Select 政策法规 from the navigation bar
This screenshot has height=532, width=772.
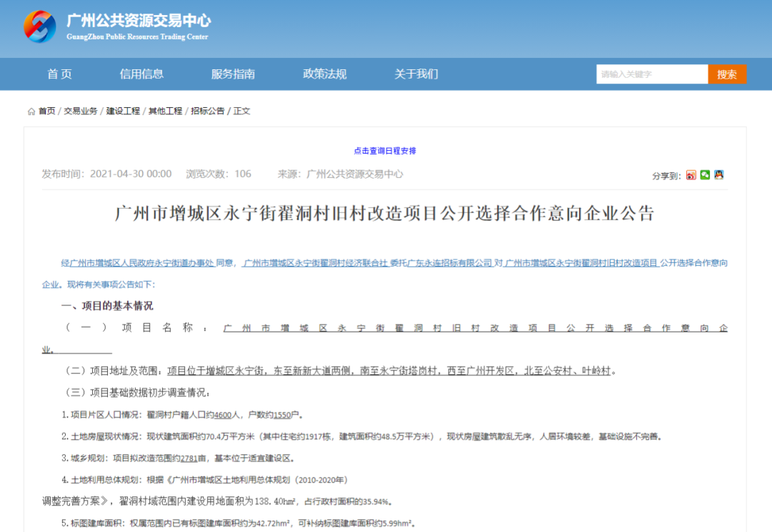[x=325, y=74]
